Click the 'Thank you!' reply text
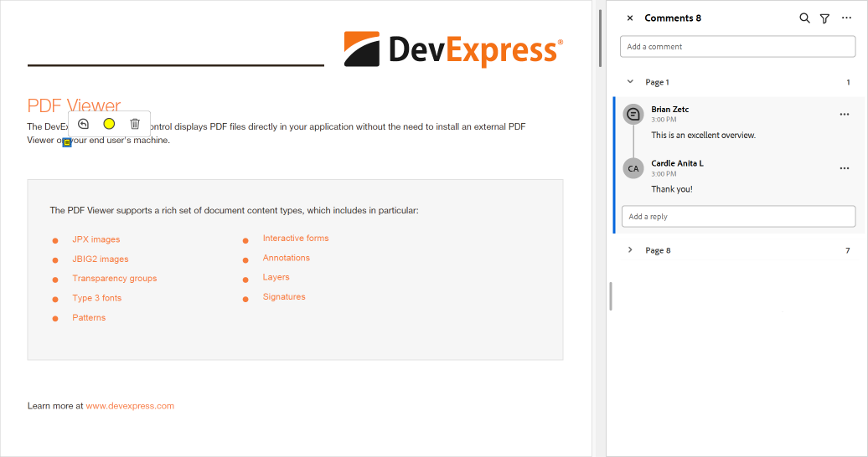The height and width of the screenshot is (457, 868). (x=671, y=189)
